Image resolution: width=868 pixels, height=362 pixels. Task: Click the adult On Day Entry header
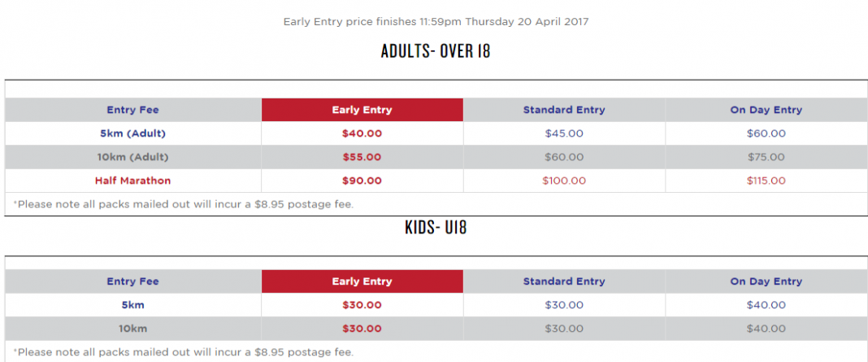[766, 110]
